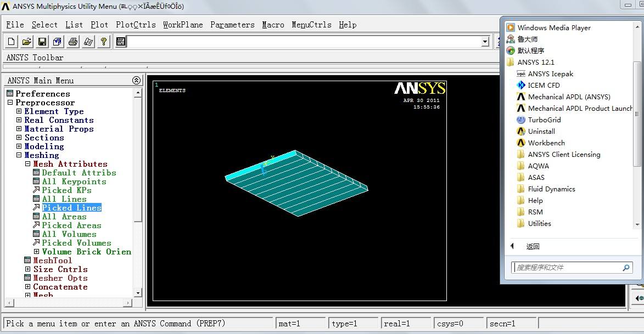Open MeshTool from the main menu

pyautogui.click(x=53, y=260)
